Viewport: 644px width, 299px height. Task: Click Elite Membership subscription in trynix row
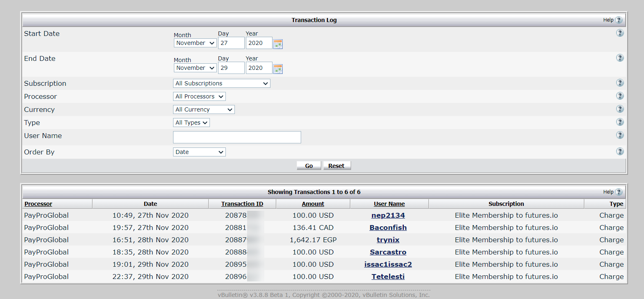click(x=506, y=240)
